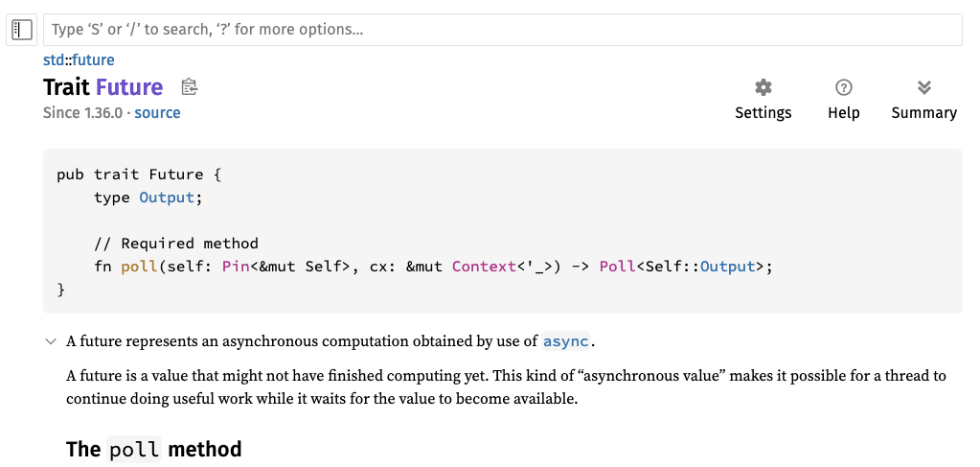Toggle the sidebar panel icon
The height and width of the screenshot is (467, 980).
pos(22,30)
